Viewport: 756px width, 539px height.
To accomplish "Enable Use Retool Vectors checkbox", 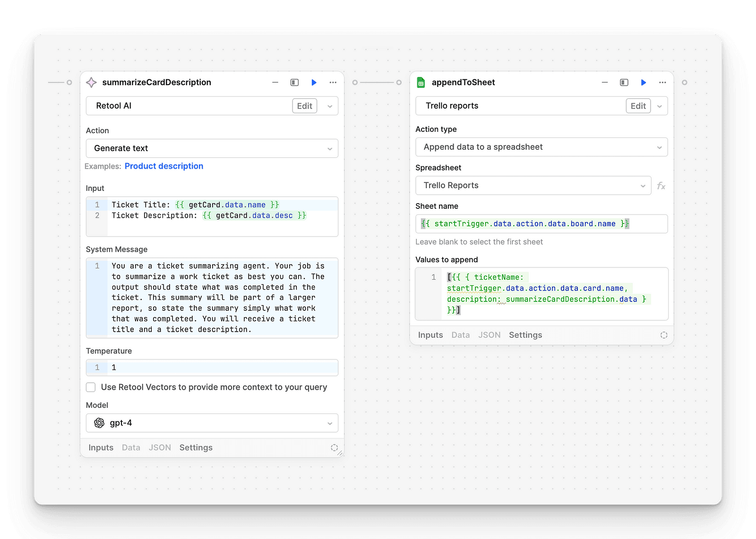I will click(91, 387).
